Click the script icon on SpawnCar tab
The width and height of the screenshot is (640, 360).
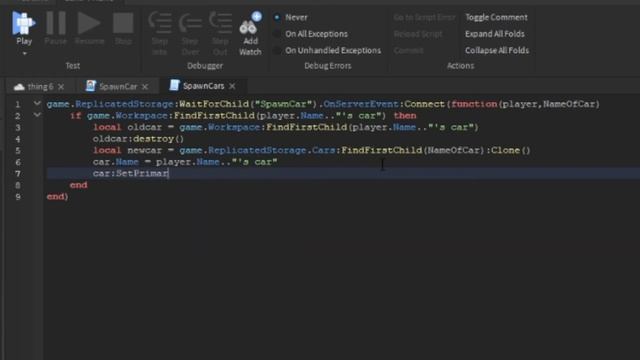pos(91,86)
